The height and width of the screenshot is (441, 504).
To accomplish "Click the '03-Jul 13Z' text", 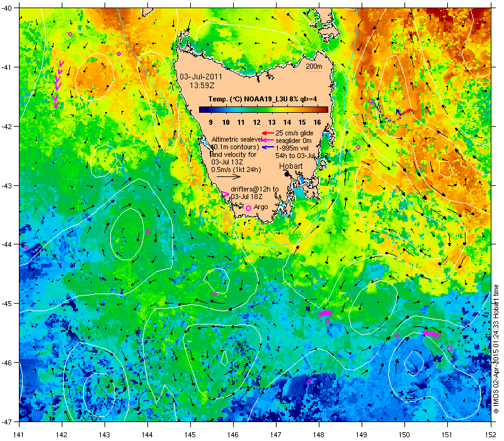I will click(226, 162).
